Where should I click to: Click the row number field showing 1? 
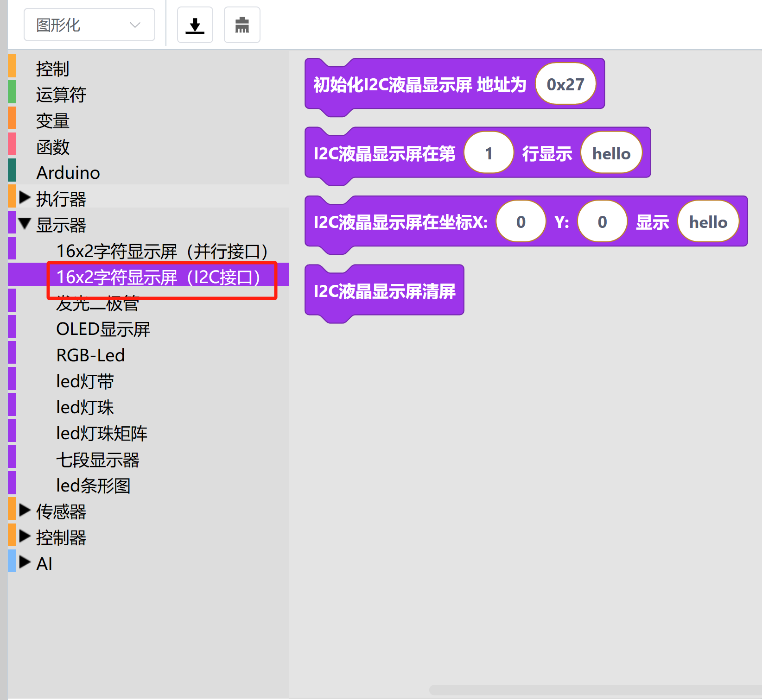pos(489,153)
